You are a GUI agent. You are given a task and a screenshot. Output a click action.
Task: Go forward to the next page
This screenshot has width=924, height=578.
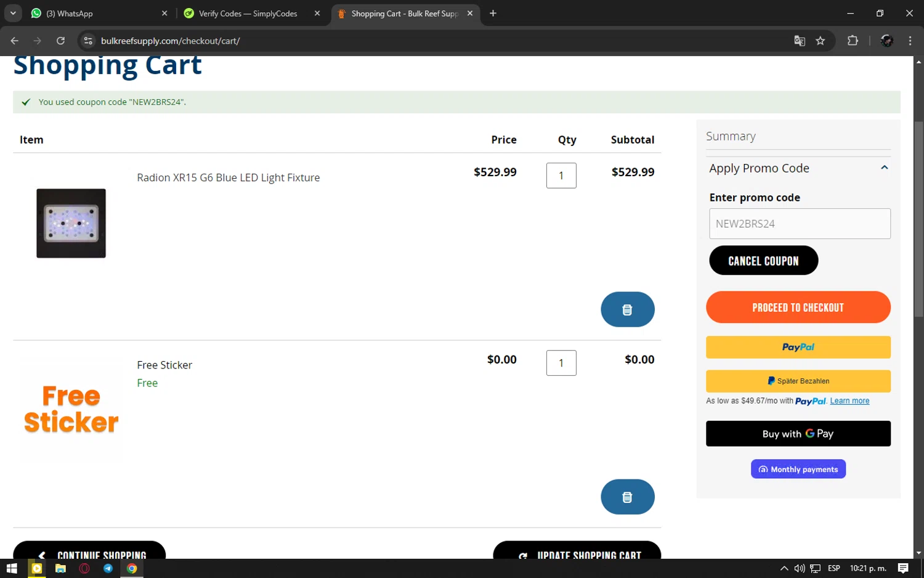coord(38,41)
